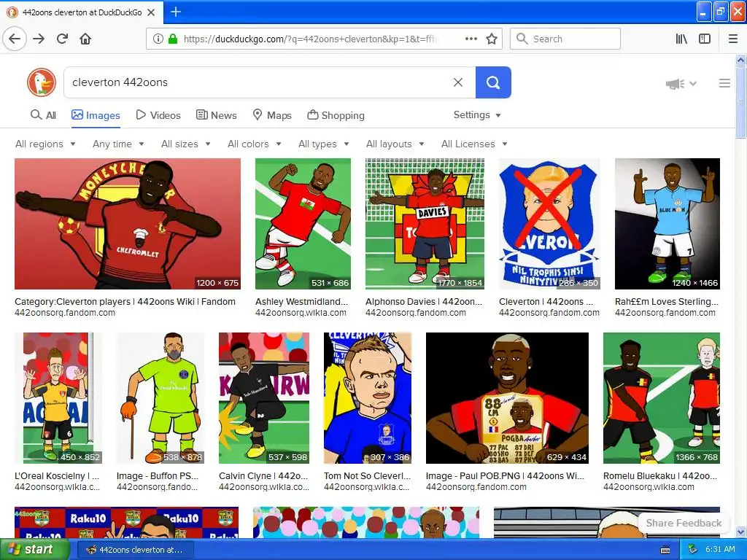The height and width of the screenshot is (560, 747).
Task: Open the All Licenses filter
Action: 474,144
